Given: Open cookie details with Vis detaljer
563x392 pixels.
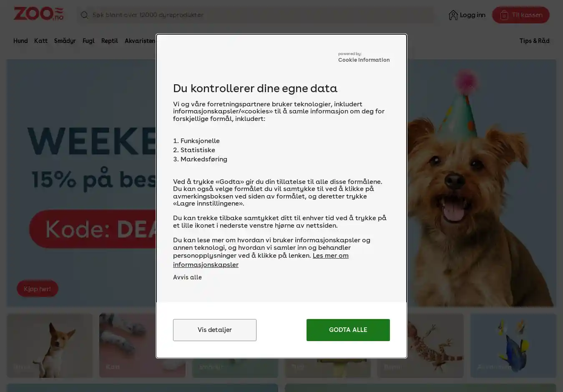Looking at the screenshot, I should coord(215,330).
